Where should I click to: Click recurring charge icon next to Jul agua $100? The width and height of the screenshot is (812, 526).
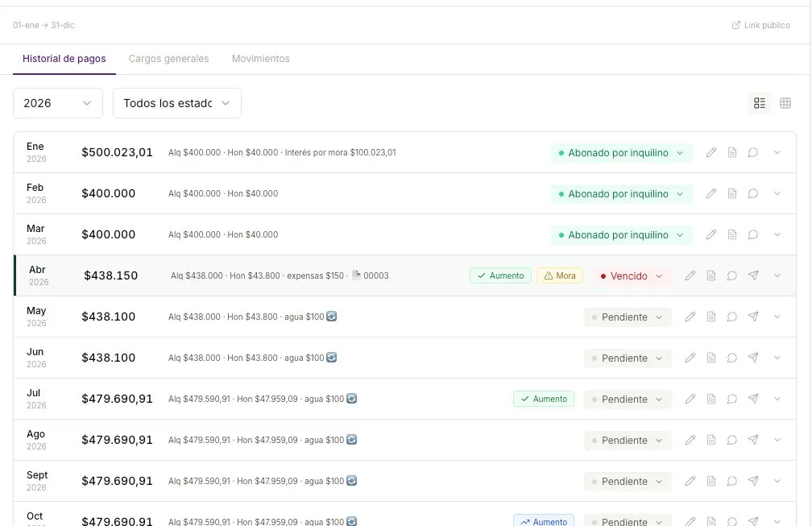pyautogui.click(x=351, y=398)
